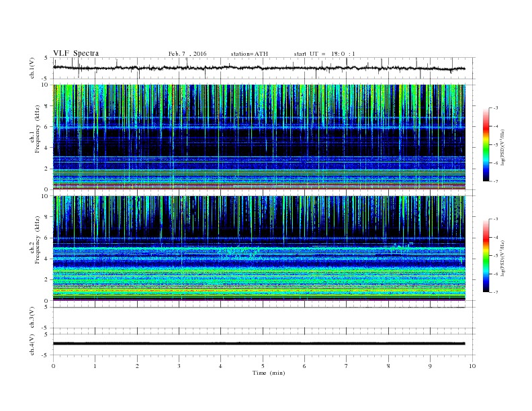Click the time axis tick label "0"

[53, 366]
